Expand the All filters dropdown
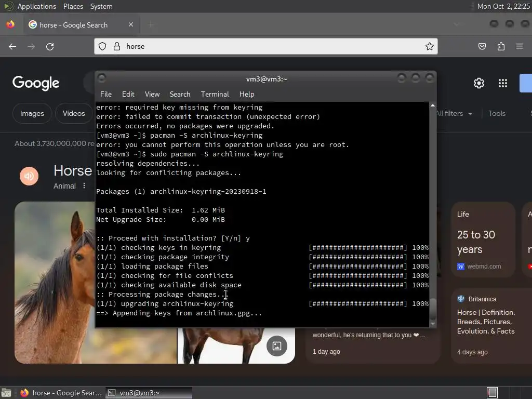The image size is (532, 399). click(x=454, y=114)
